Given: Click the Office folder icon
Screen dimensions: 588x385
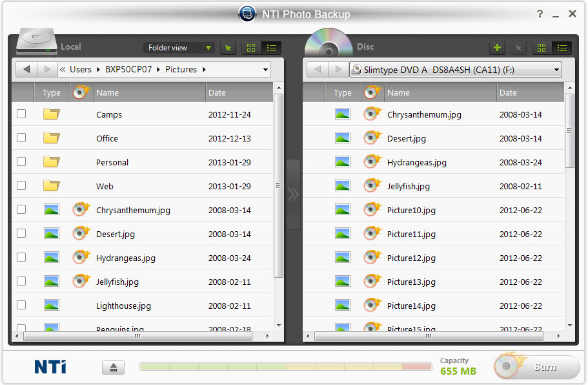Looking at the screenshot, I should coord(52,138).
